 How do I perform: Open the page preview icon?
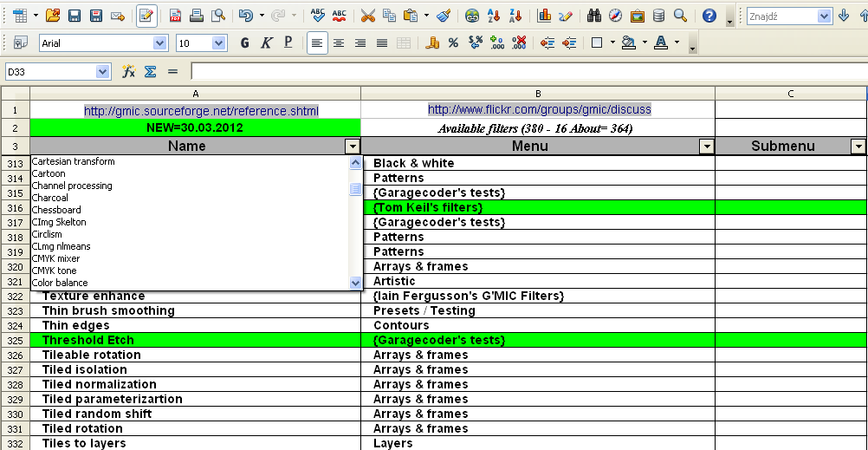point(218,16)
